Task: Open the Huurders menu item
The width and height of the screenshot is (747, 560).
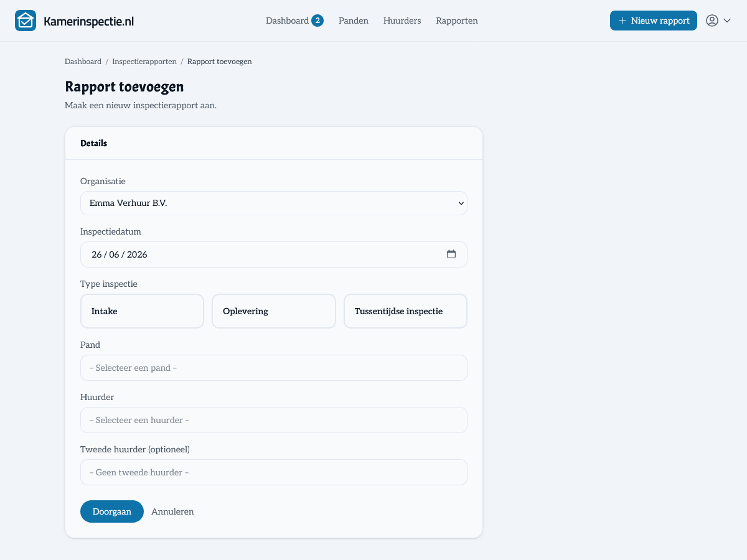Action: click(x=402, y=21)
